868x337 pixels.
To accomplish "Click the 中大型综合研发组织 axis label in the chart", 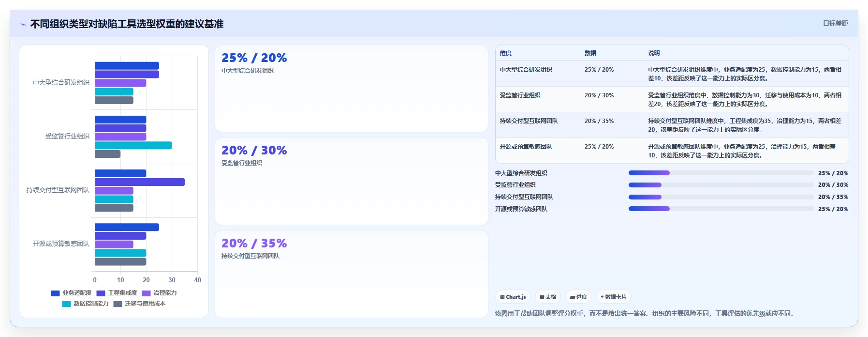I will click(61, 82).
